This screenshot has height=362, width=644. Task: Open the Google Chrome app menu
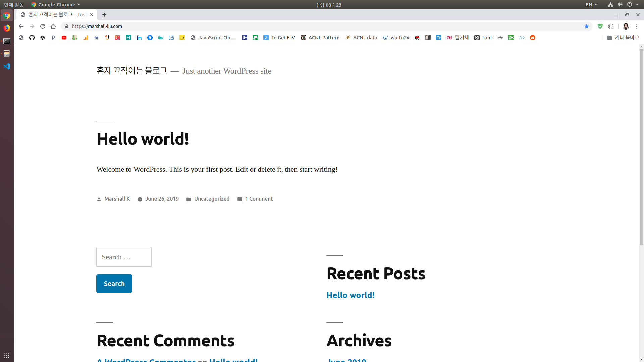(56, 5)
